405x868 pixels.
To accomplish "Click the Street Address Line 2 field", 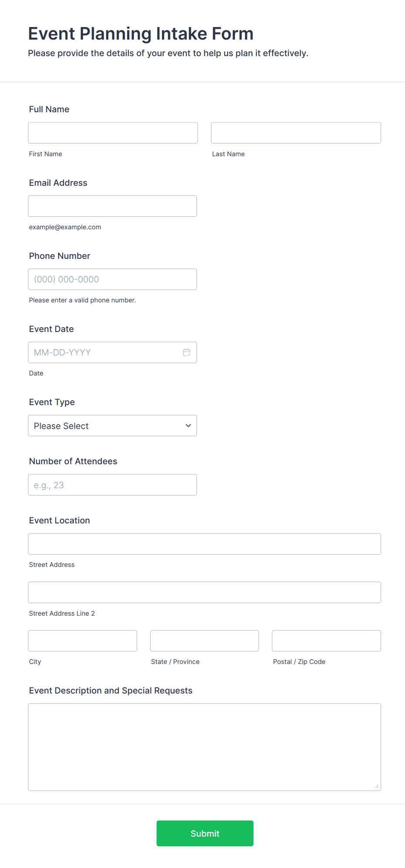I will pyautogui.click(x=204, y=592).
